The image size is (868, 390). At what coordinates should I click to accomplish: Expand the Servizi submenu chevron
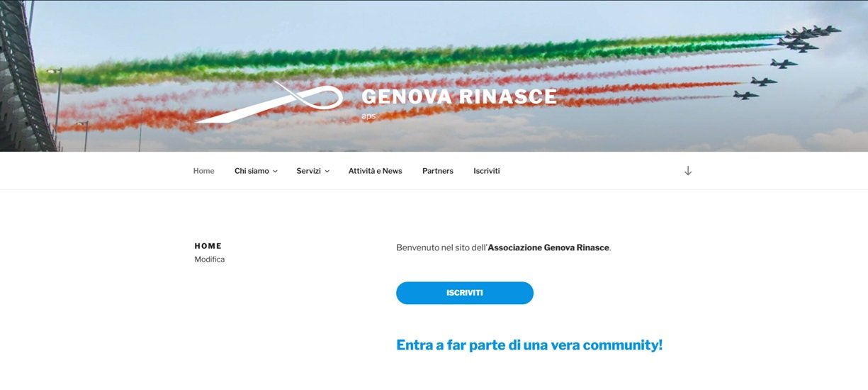click(x=327, y=172)
